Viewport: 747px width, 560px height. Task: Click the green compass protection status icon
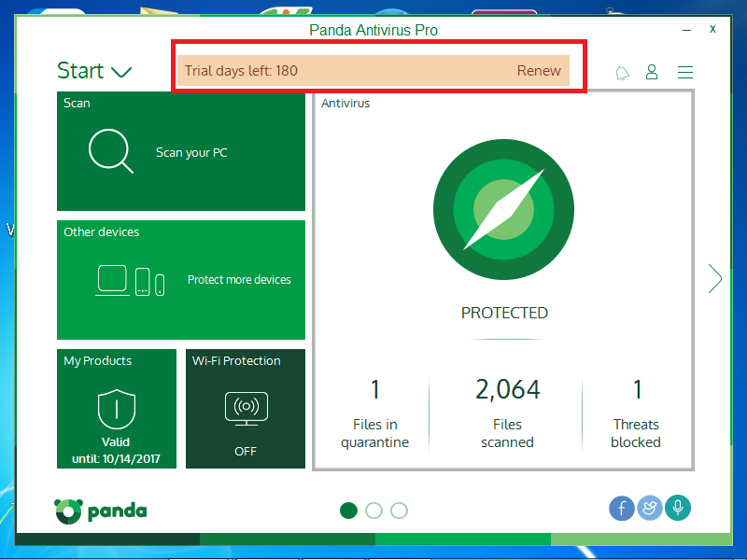[503, 209]
